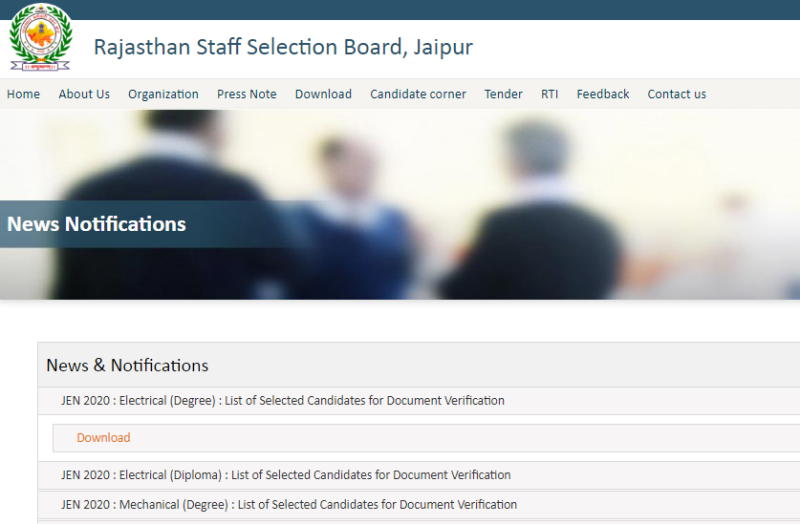Click the 'News & Notifications' panel heading
This screenshot has height=524, width=800.
coord(127,365)
